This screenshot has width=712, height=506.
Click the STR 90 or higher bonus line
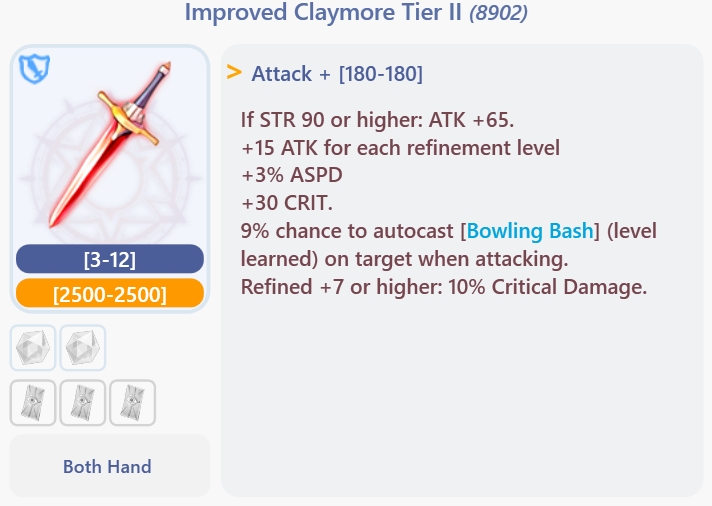(377, 120)
